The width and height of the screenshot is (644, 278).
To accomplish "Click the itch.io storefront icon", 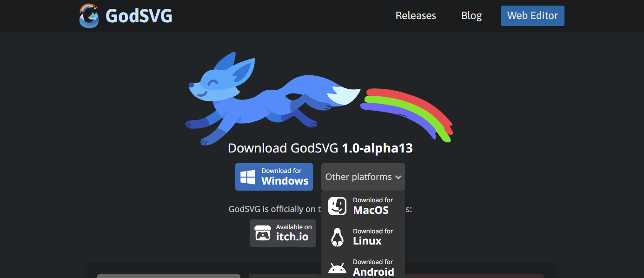I will [263, 233].
